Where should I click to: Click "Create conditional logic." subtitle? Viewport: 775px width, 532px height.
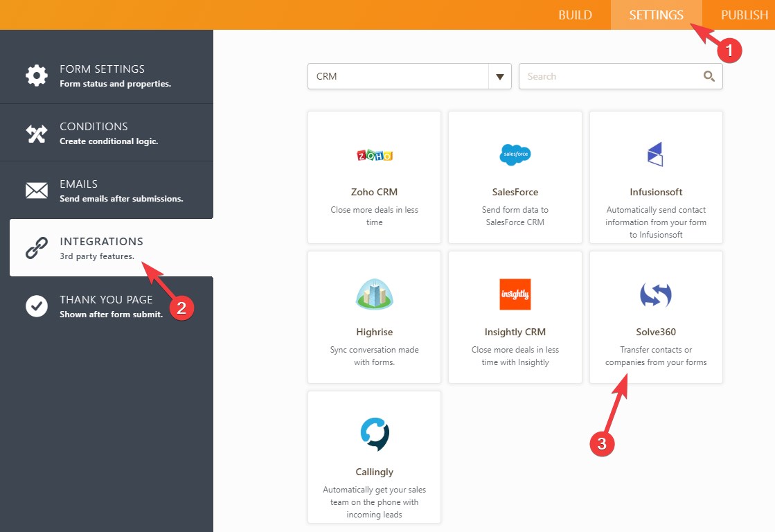[109, 141]
